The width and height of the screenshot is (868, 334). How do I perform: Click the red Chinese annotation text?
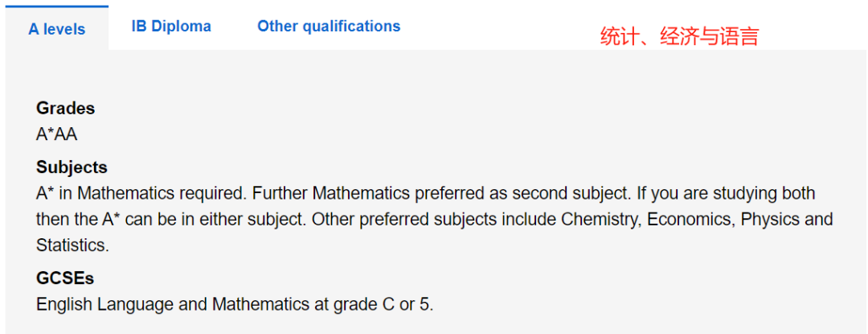coord(679,36)
